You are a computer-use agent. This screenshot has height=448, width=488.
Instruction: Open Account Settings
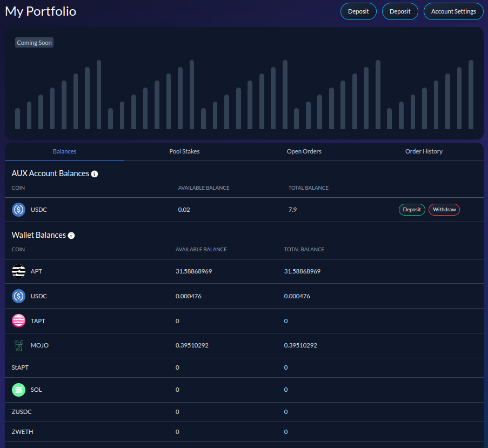click(x=453, y=11)
